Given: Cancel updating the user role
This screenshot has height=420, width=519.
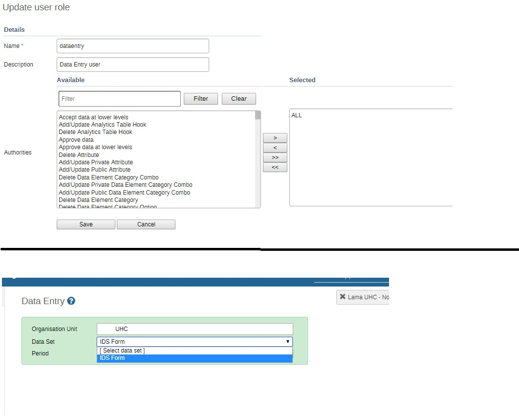Looking at the screenshot, I should (x=146, y=224).
